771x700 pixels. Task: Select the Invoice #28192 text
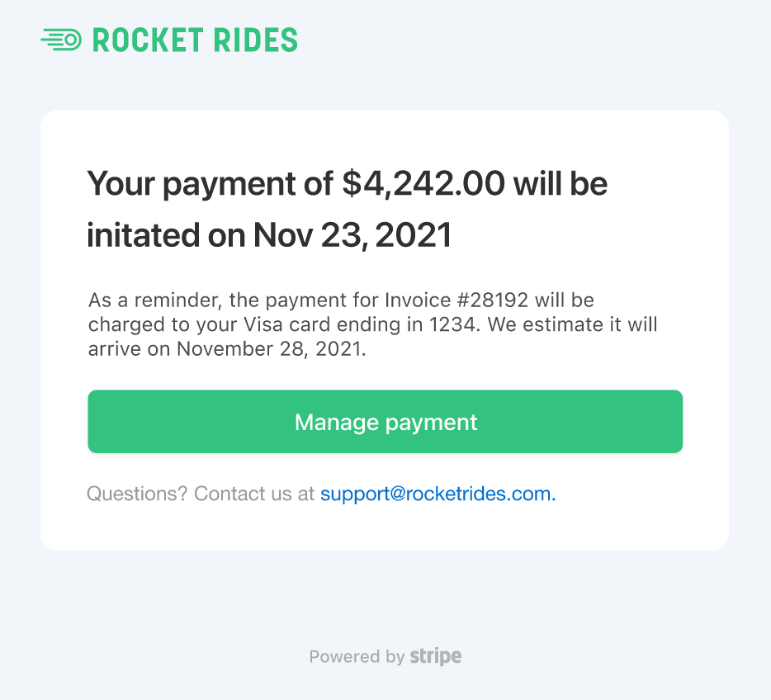coord(456,300)
